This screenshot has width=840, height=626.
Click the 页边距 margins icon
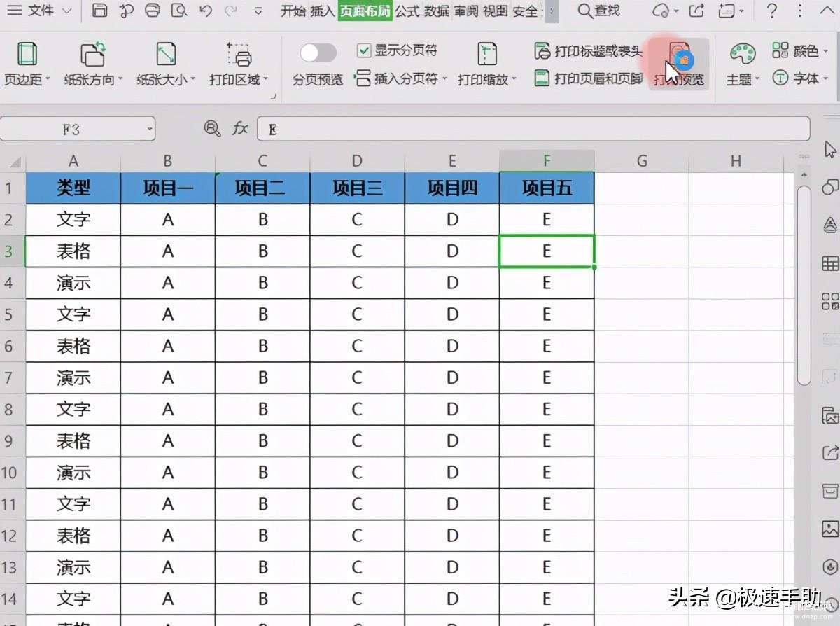27,55
